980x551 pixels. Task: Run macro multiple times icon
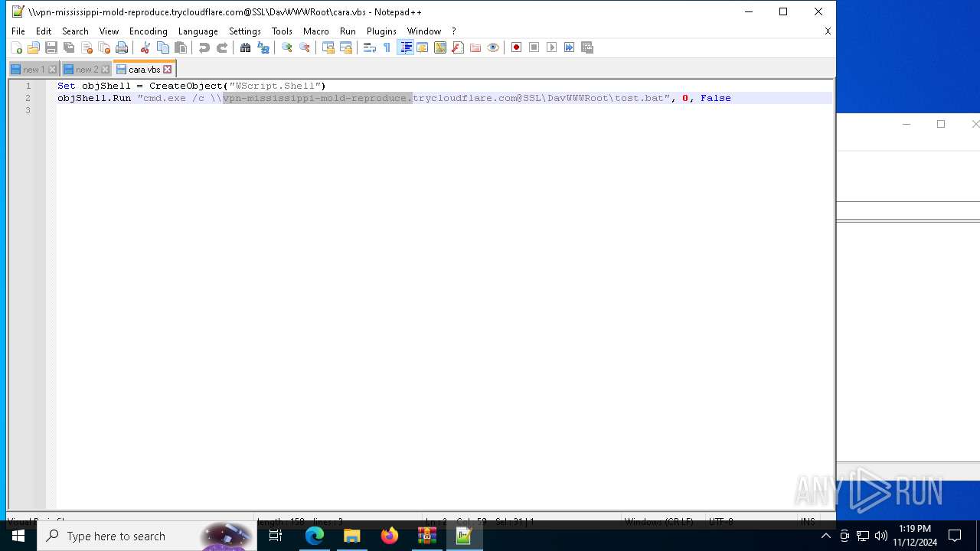570,47
